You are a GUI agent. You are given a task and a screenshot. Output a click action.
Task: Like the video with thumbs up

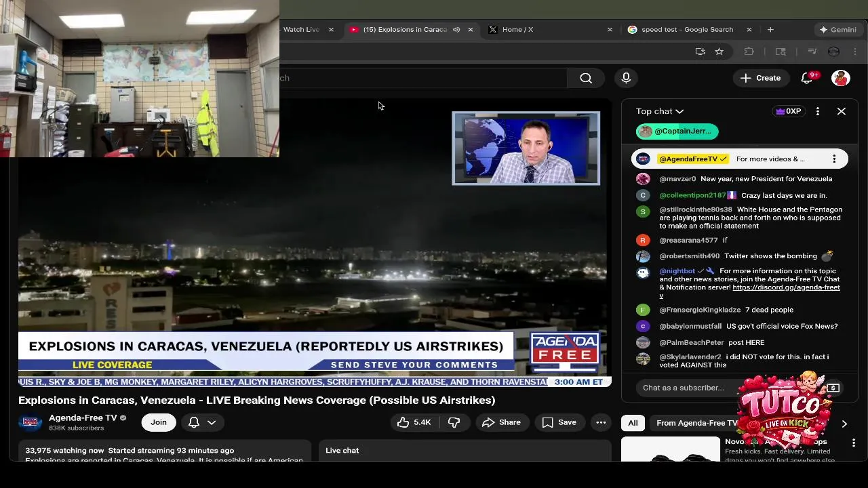pos(414,422)
